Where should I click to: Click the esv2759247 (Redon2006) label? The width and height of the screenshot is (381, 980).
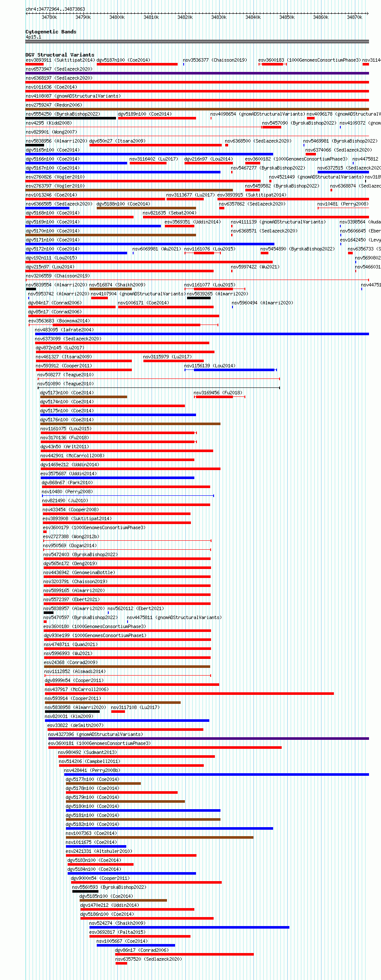[54, 105]
